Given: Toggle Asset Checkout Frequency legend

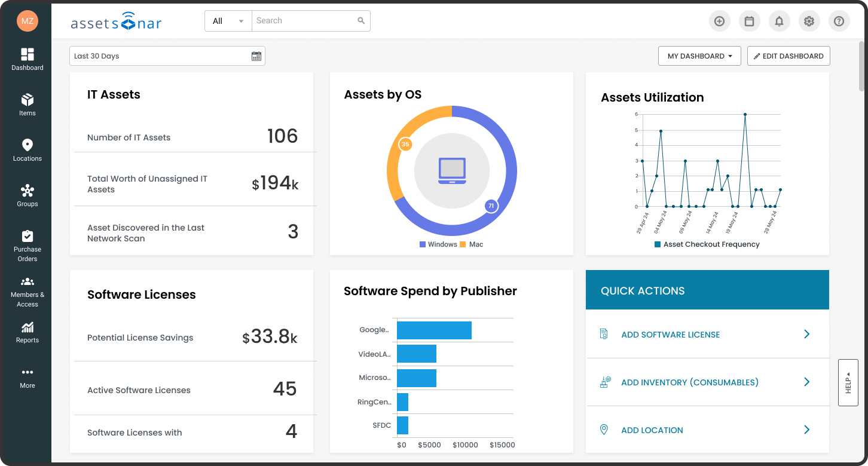Looking at the screenshot, I should coord(707,244).
